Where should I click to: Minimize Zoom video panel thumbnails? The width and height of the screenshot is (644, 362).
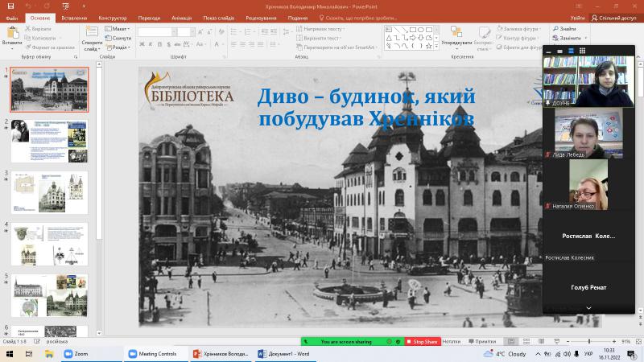[x=549, y=51]
